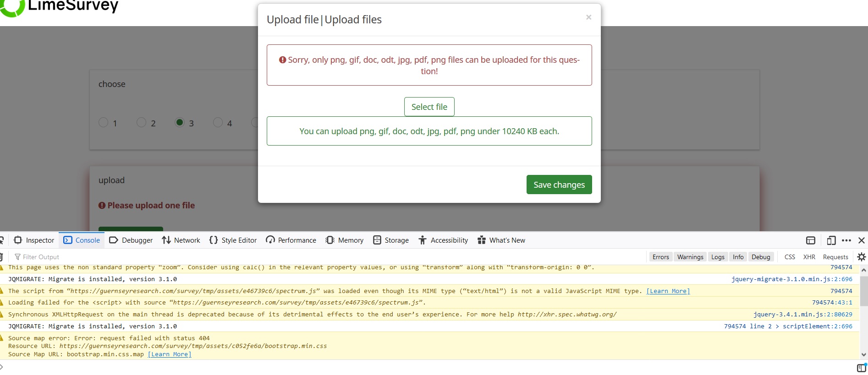Image resolution: width=868 pixels, height=375 pixels.
Task: Close the Upload file dialog
Action: coord(588,17)
